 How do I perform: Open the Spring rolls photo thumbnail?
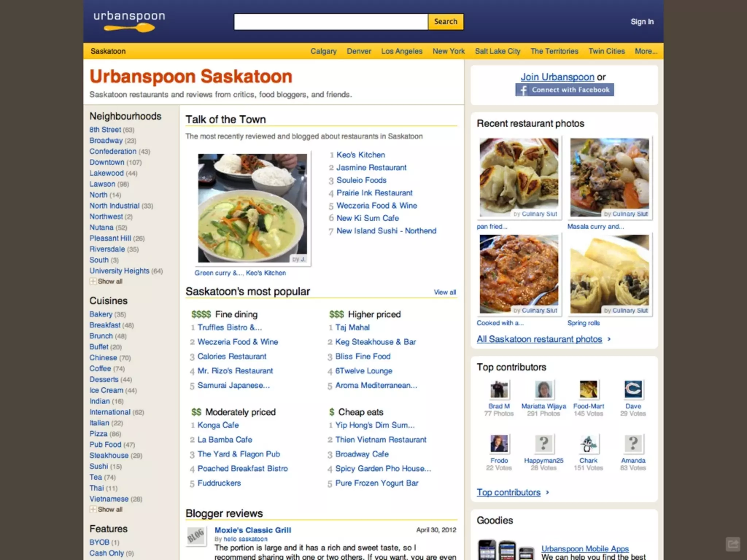click(609, 274)
